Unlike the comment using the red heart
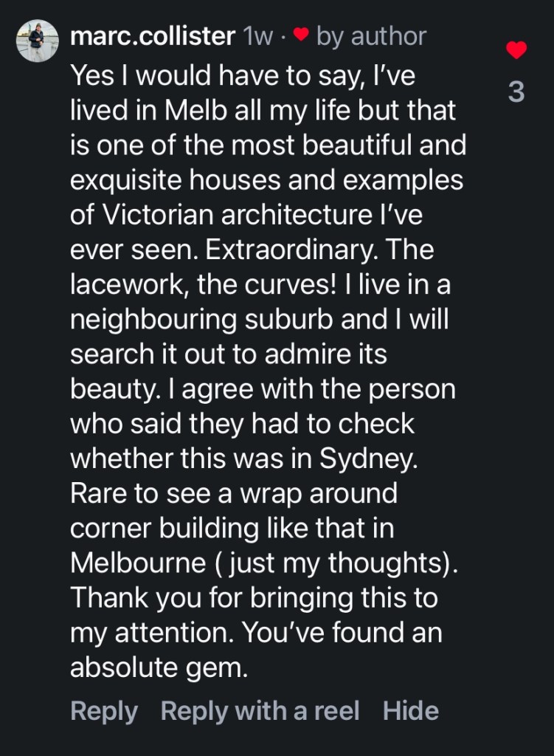Viewport: 554px width, 756px height. tap(516, 51)
